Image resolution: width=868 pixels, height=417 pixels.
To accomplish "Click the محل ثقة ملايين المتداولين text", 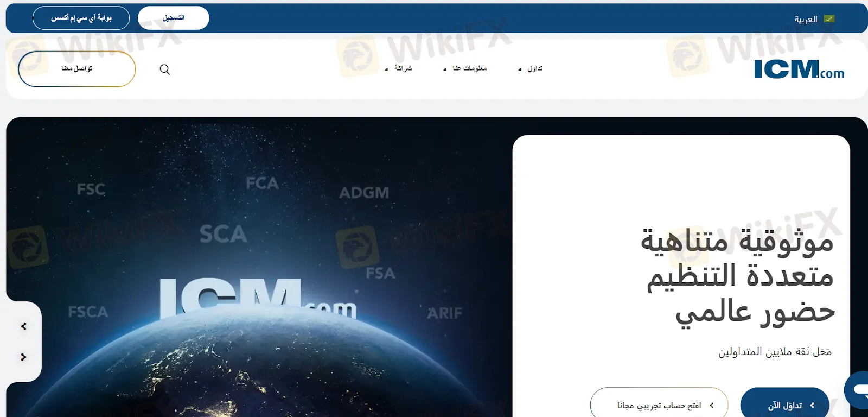I will coord(775,352).
